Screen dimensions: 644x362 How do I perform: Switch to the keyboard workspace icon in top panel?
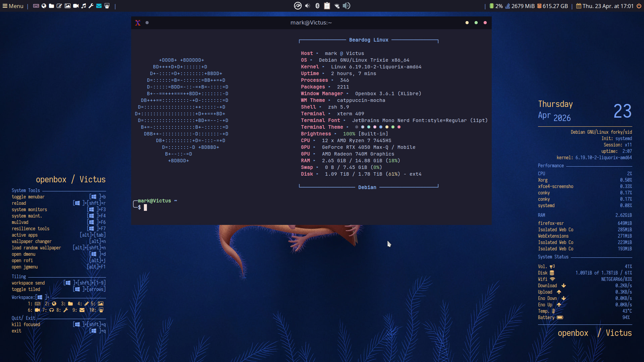(36, 6)
